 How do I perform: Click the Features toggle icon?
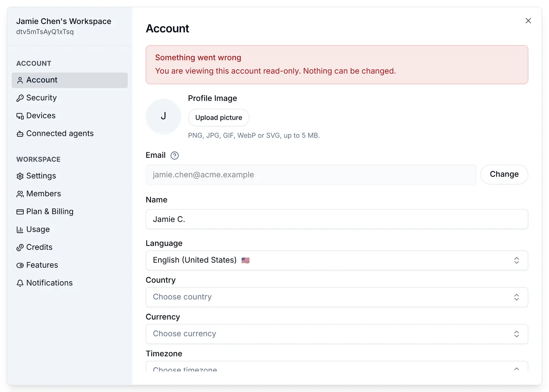pos(20,265)
